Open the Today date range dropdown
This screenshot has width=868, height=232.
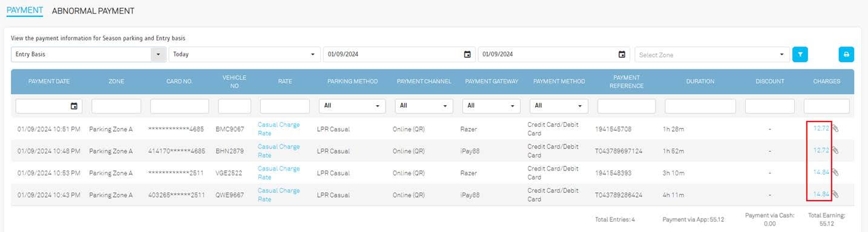pos(245,54)
